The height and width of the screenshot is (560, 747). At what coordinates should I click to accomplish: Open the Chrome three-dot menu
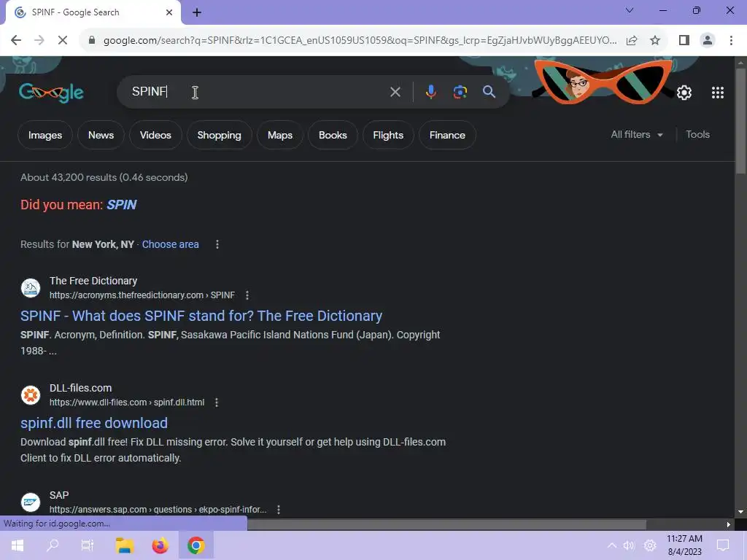pyautogui.click(x=731, y=41)
